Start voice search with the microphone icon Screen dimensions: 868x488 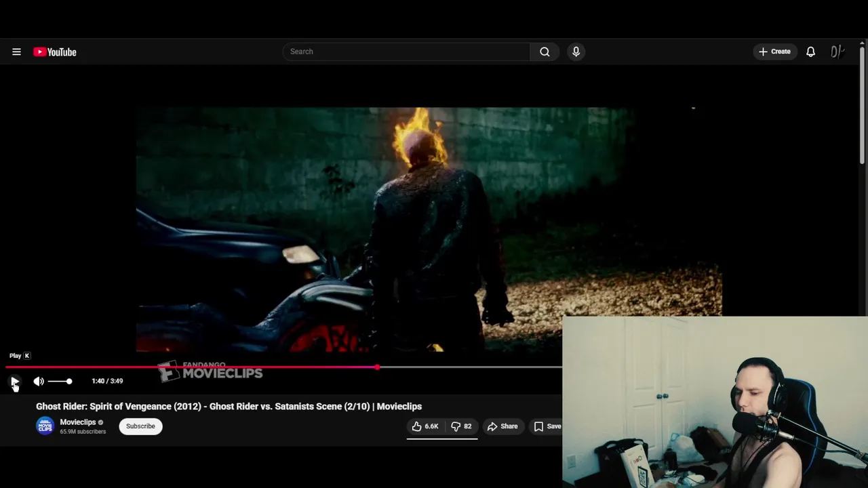(576, 52)
